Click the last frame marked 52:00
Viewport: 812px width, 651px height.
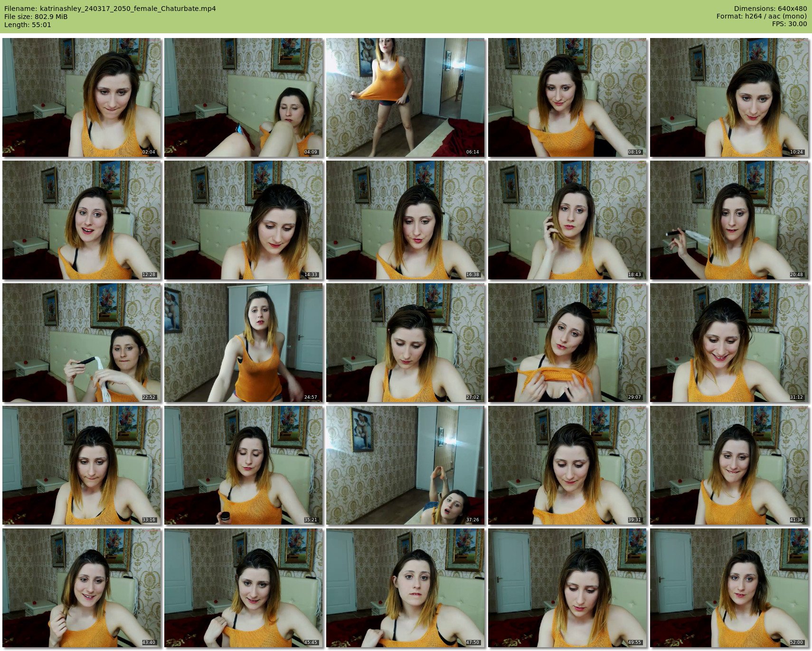pos(729,588)
